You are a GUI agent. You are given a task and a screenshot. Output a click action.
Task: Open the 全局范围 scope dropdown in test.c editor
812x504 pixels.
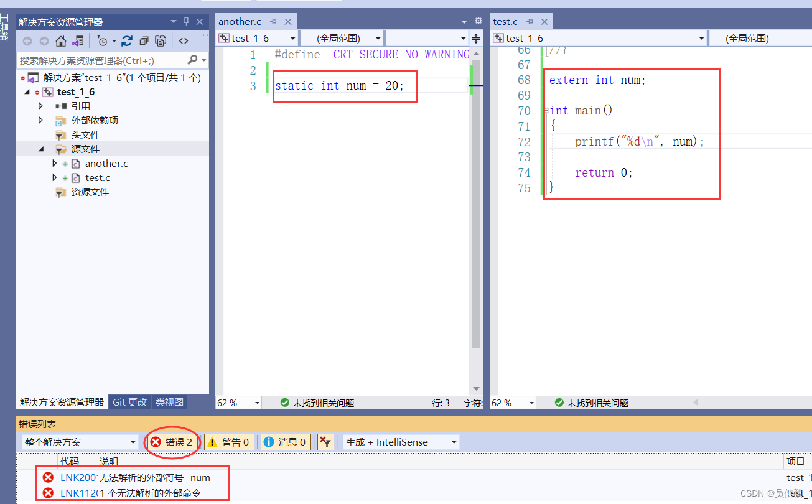pos(760,39)
